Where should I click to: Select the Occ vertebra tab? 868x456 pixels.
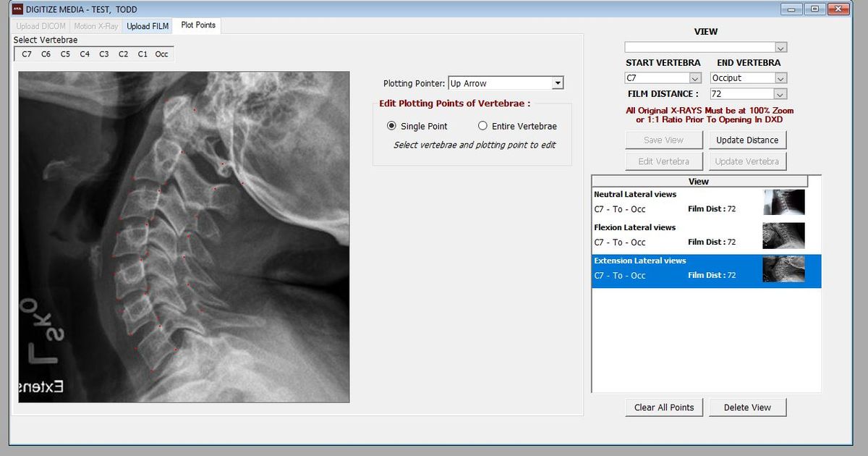click(161, 54)
